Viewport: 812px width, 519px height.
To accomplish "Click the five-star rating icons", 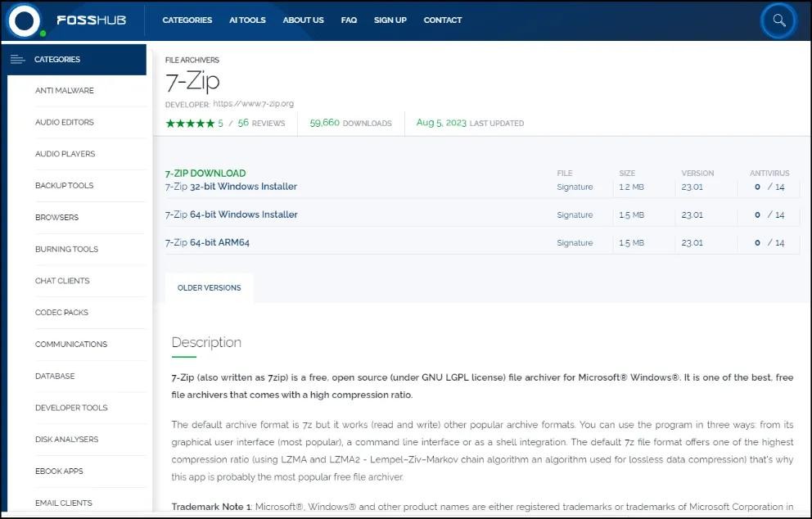I will 190,124.
